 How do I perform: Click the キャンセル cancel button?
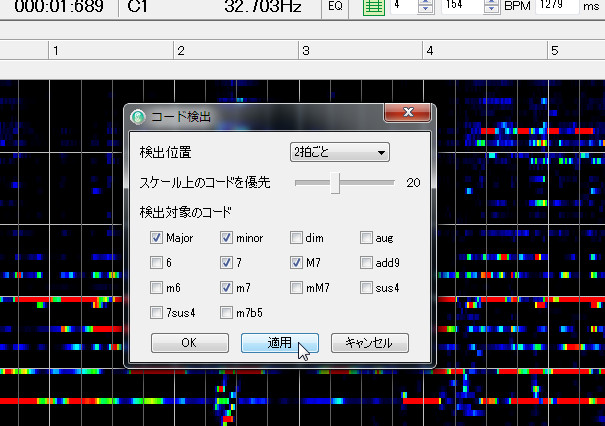(x=370, y=343)
